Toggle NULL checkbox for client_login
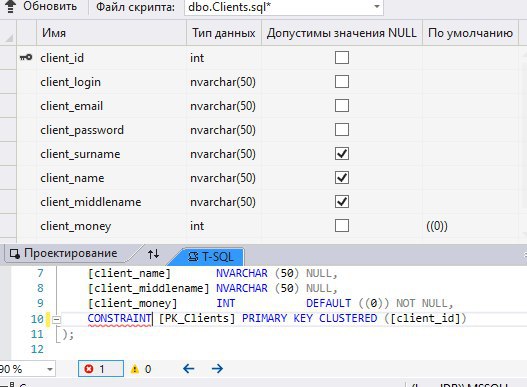 click(342, 82)
